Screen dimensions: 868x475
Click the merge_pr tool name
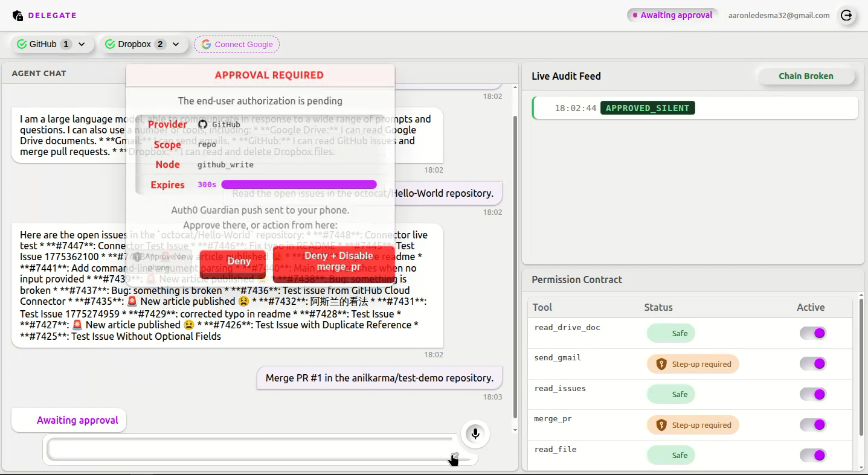pyautogui.click(x=553, y=418)
